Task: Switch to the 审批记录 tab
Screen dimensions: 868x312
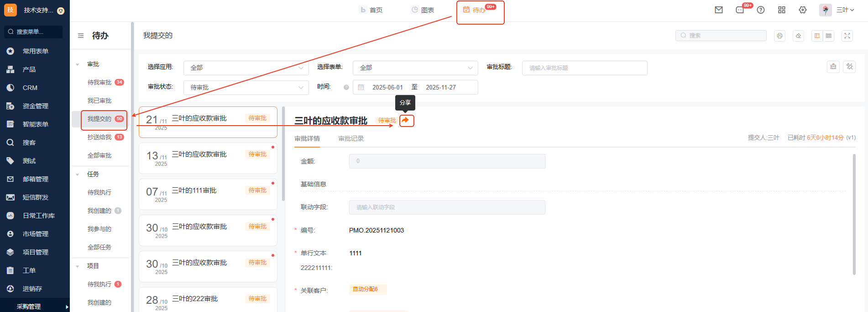Action: tap(350, 138)
